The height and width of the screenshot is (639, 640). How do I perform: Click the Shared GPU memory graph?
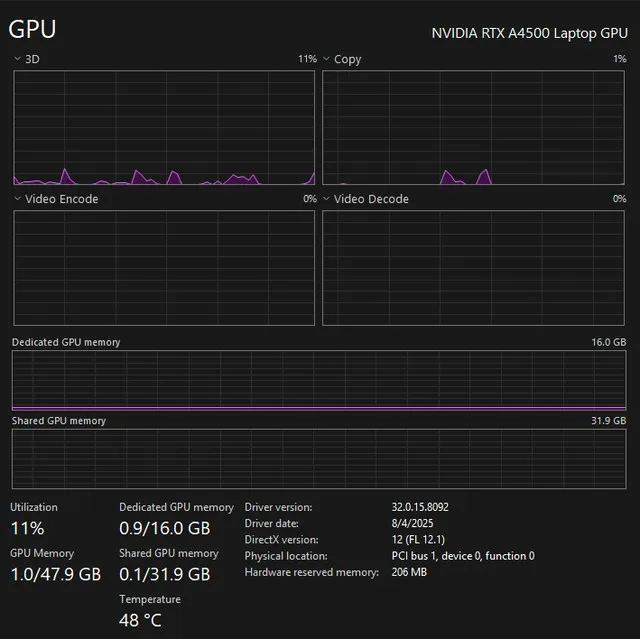coord(319,458)
